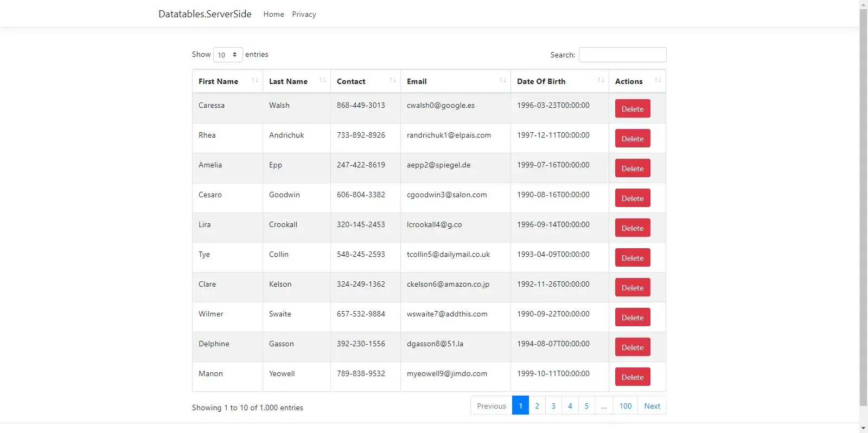
Task: Click the Actions column sort icon
Action: pyautogui.click(x=658, y=81)
